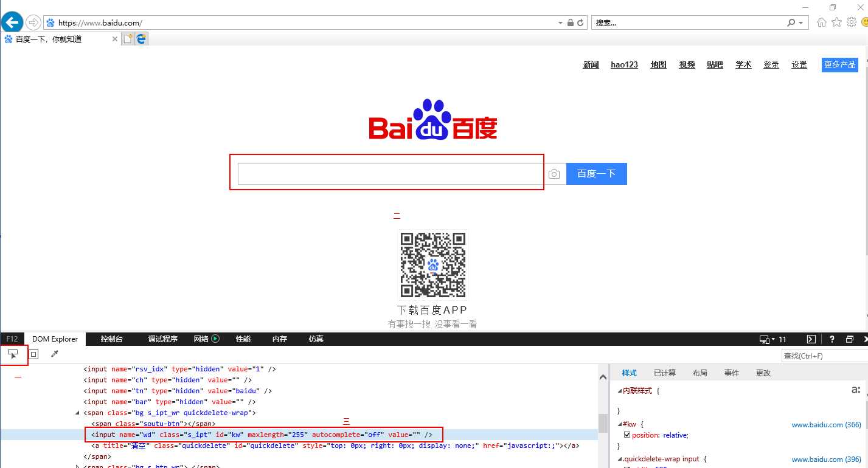Viewport: 868px width, 468px height.
Task: Open the document mode emulation dropdown
Action: pos(773,339)
